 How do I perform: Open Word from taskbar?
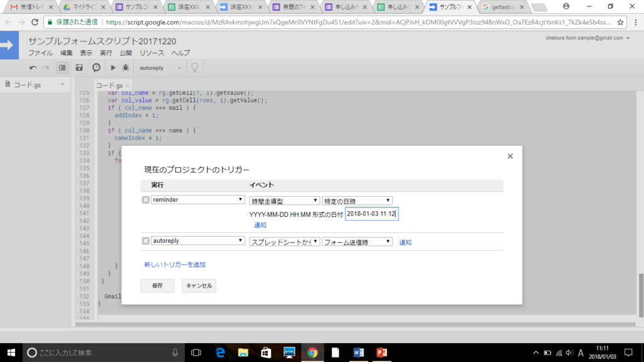click(x=358, y=353)
